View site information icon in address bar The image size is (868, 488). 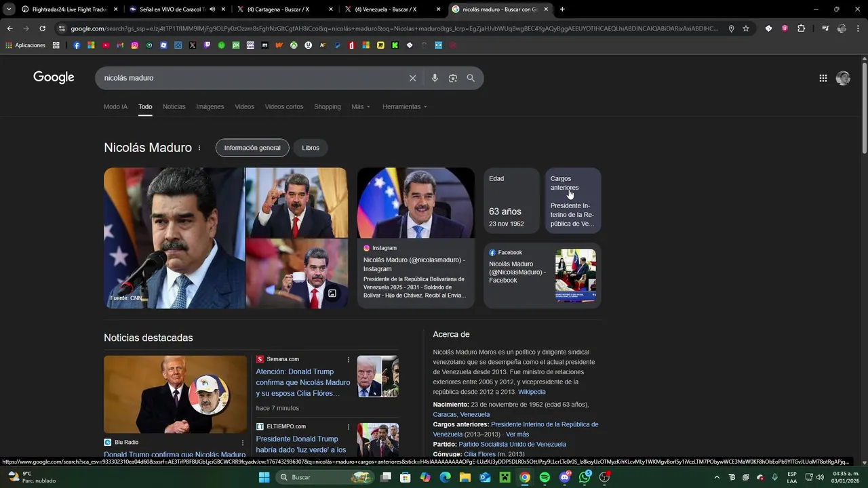(62, 28)
